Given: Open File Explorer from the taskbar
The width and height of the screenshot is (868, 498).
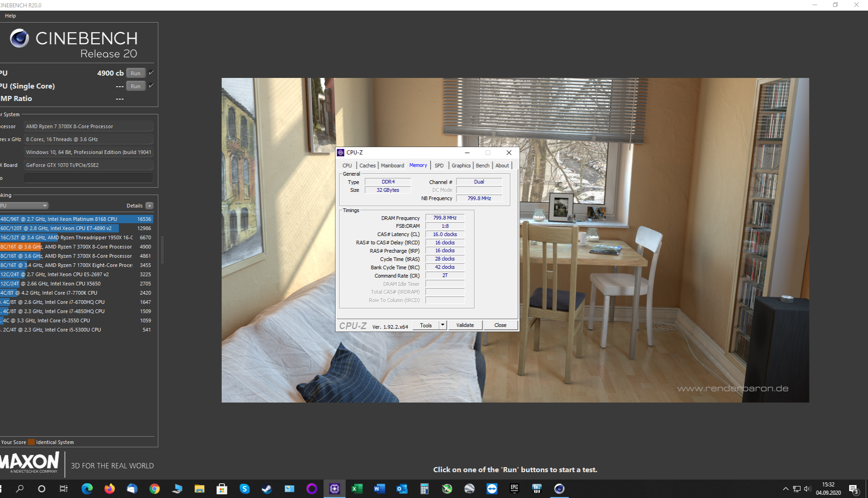Looking at the screenshot, I should (199, 489).
